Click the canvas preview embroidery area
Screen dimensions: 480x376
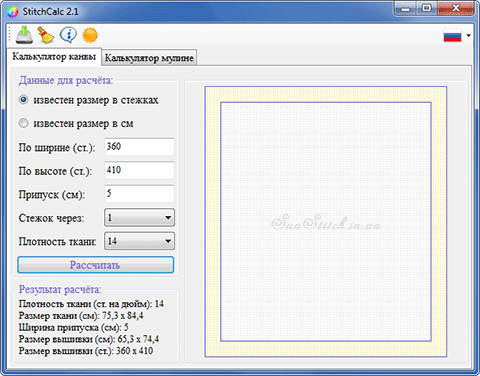click(x=326, y=222)
